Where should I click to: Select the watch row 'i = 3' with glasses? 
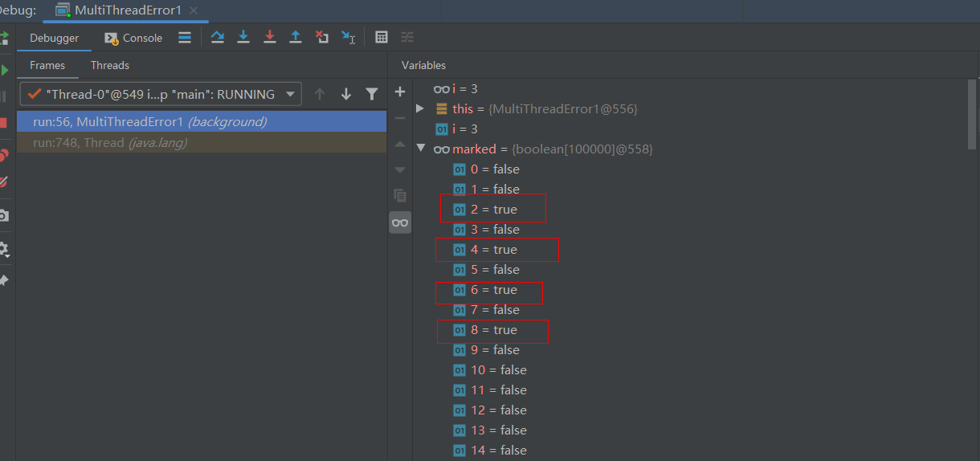pos(455,88)
